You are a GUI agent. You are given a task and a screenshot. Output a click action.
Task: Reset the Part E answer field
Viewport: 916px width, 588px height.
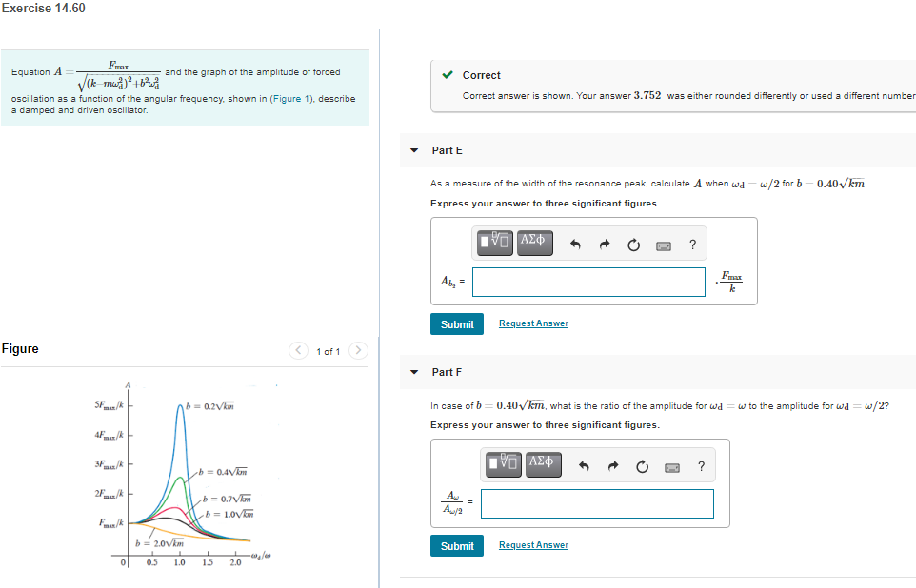click(x=634, y=244)
